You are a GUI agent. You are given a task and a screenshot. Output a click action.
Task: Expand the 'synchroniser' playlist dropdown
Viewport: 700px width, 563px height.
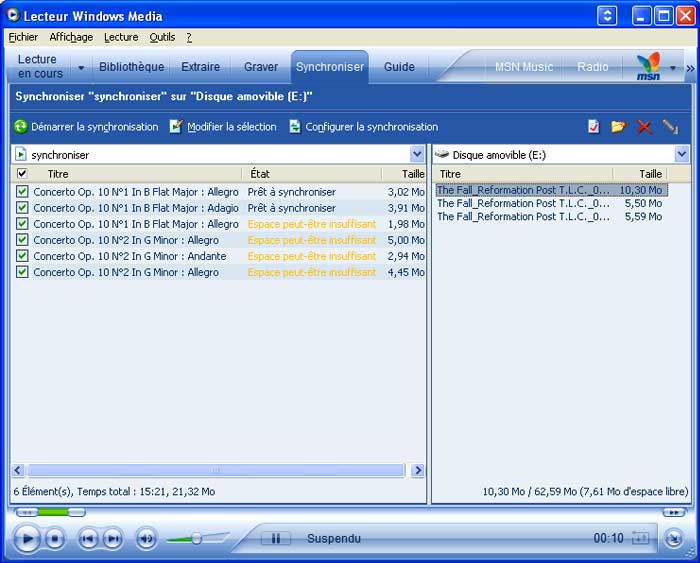(x=417, y=155)
